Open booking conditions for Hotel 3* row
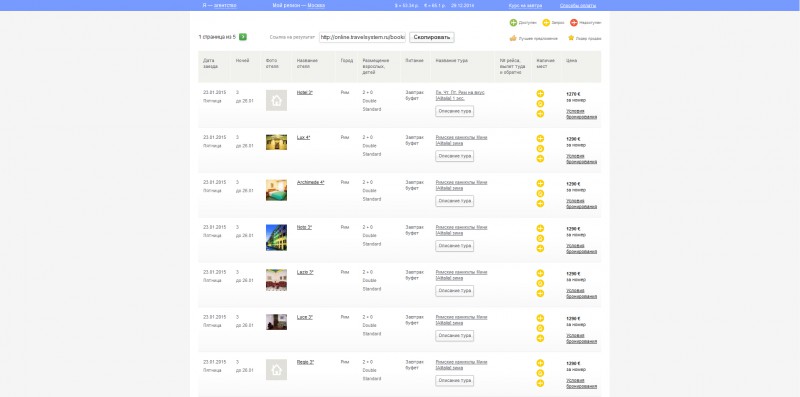 582,114
